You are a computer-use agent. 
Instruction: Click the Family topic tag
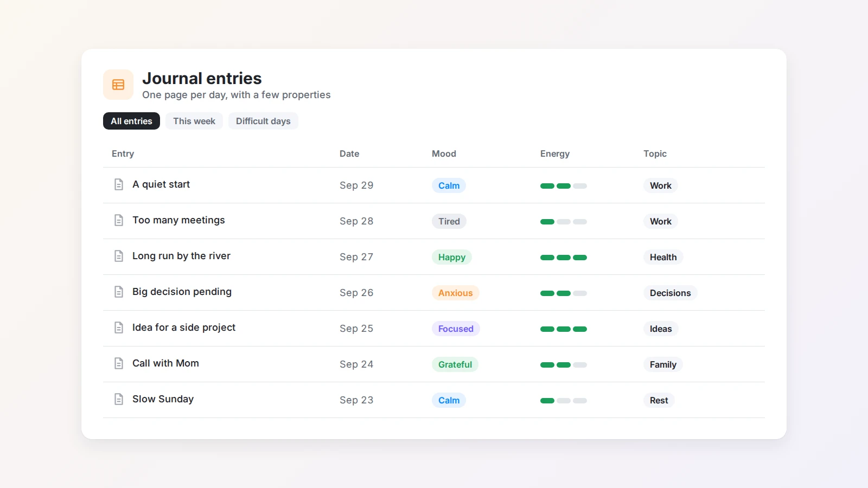(x=663, y=364)
